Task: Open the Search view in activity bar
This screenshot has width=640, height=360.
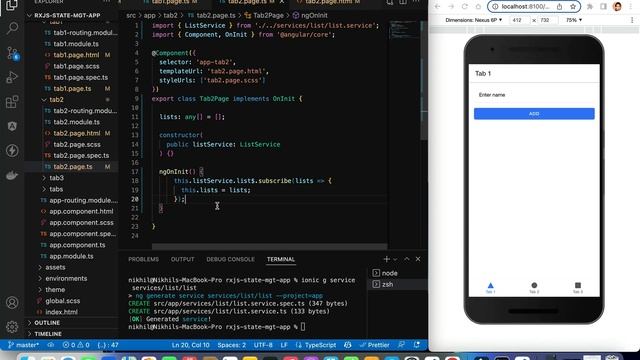Action: 12,28
